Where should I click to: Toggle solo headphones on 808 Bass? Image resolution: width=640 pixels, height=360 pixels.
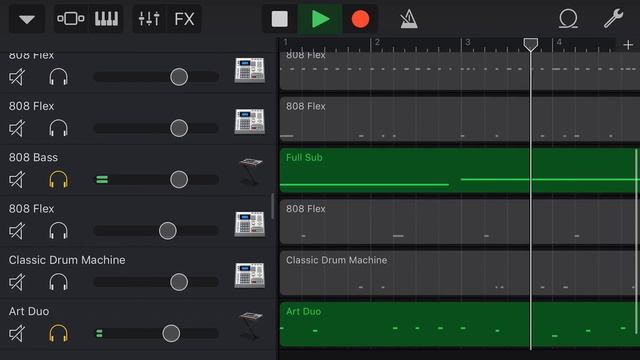point(58,180)
